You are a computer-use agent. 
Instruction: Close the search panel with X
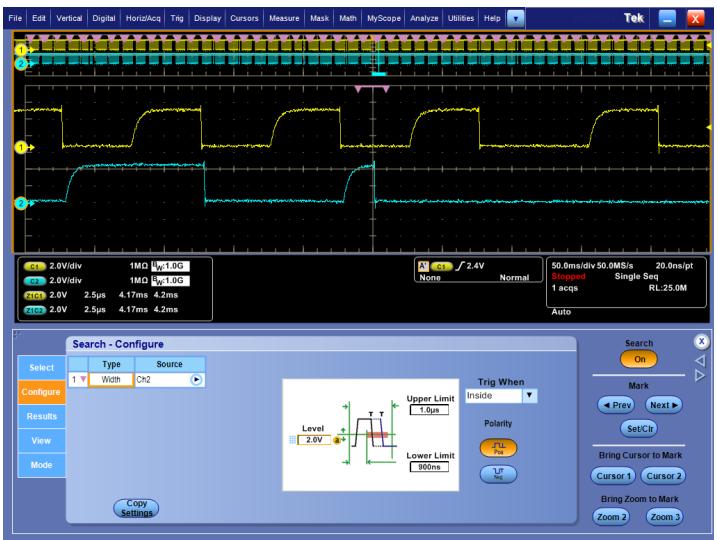coord(701,341)
